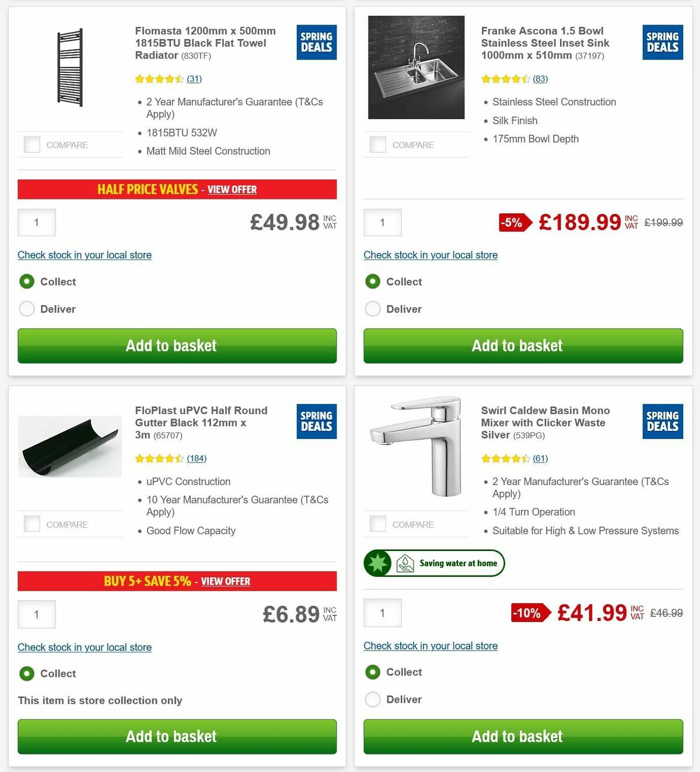700x772 pixels.
Task: Select Deliver for the Franke Ascona sink
Action: point(373,308)
